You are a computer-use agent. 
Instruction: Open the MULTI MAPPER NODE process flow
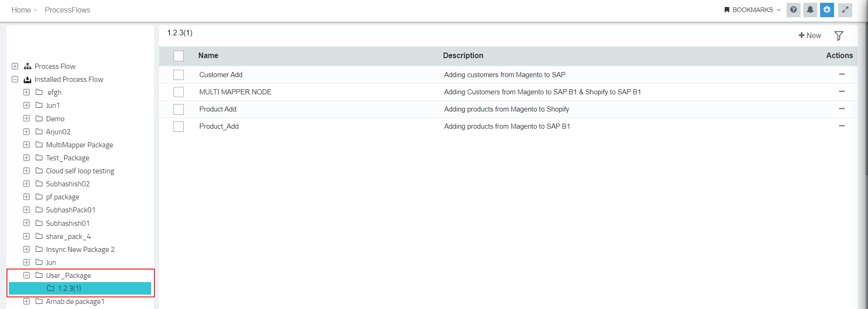click(x=235, y=92)
